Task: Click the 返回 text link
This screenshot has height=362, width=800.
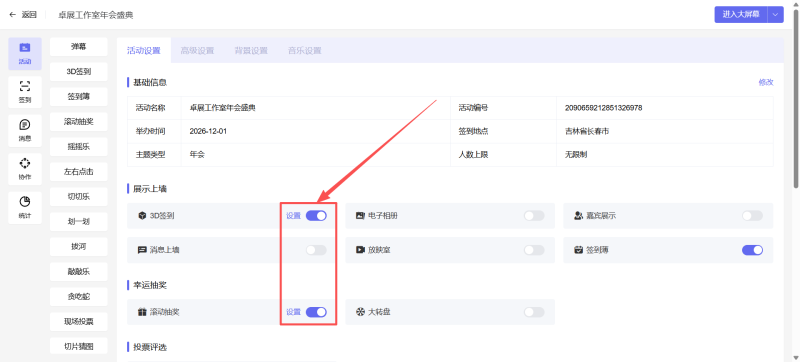Action: [29, 15]
